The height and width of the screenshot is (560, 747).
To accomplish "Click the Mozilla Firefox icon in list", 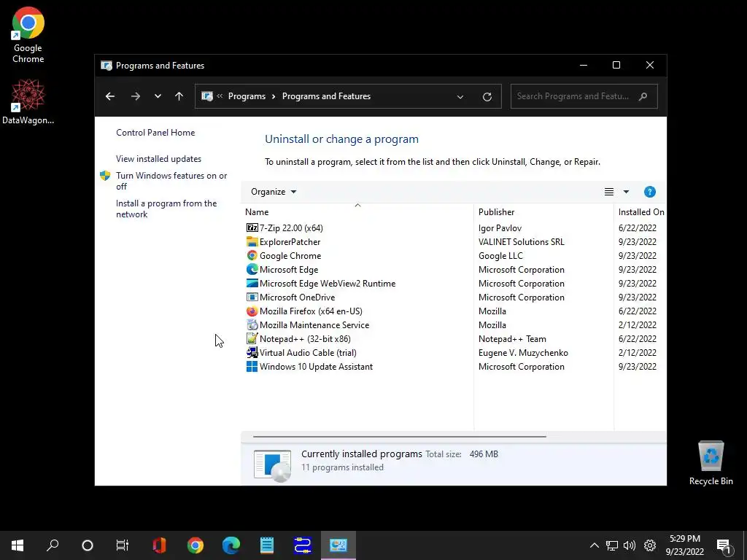I will (252, 311).
